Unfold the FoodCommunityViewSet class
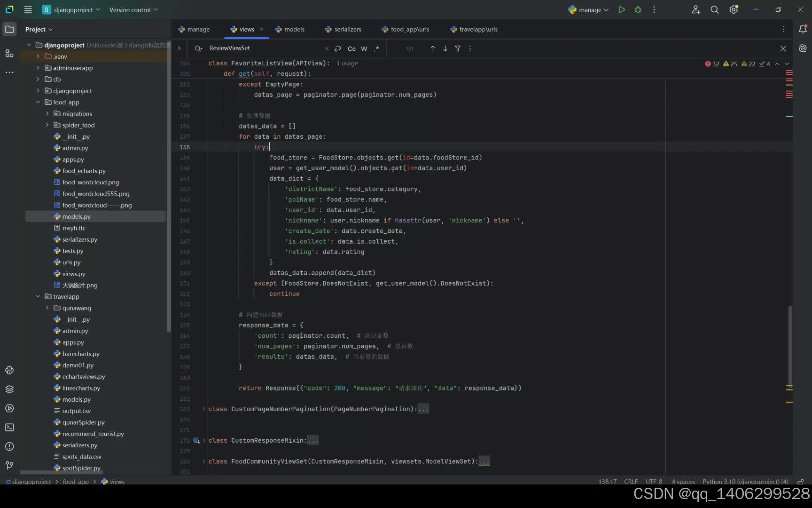The height and width of the screenshot is (508, 812). (x=203, y=461)
